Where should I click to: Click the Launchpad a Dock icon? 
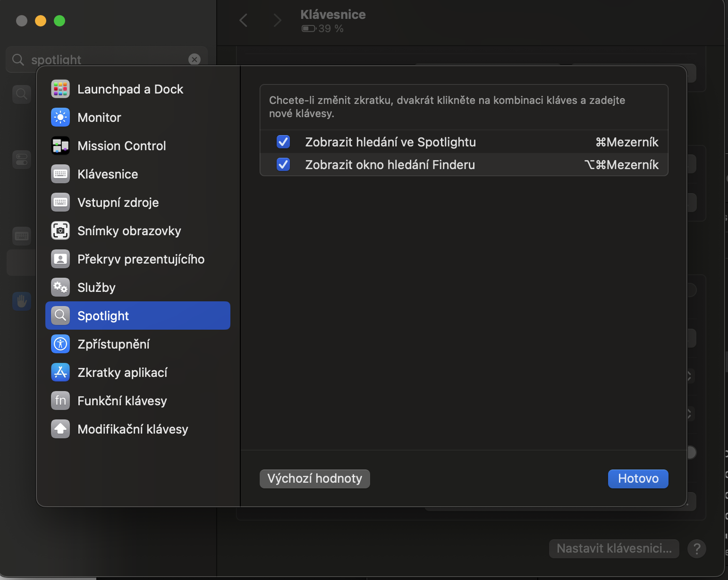pos(60,89)
